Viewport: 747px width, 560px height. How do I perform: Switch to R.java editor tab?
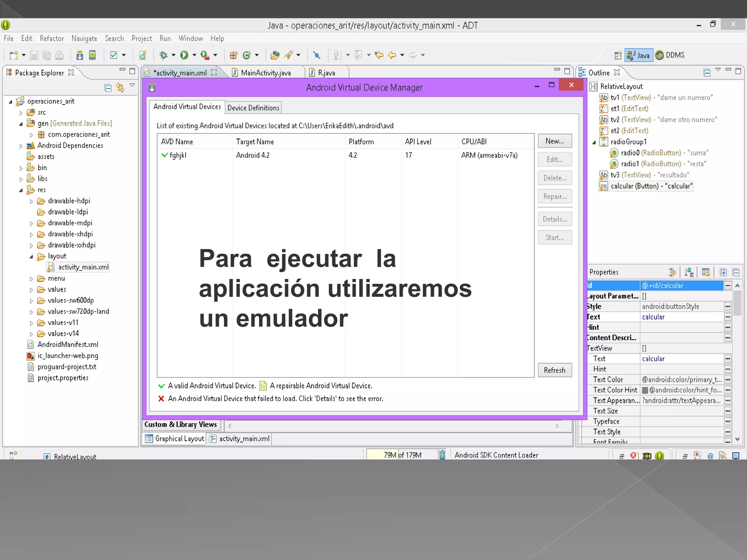pyautogui.click(x=326, y=73)
